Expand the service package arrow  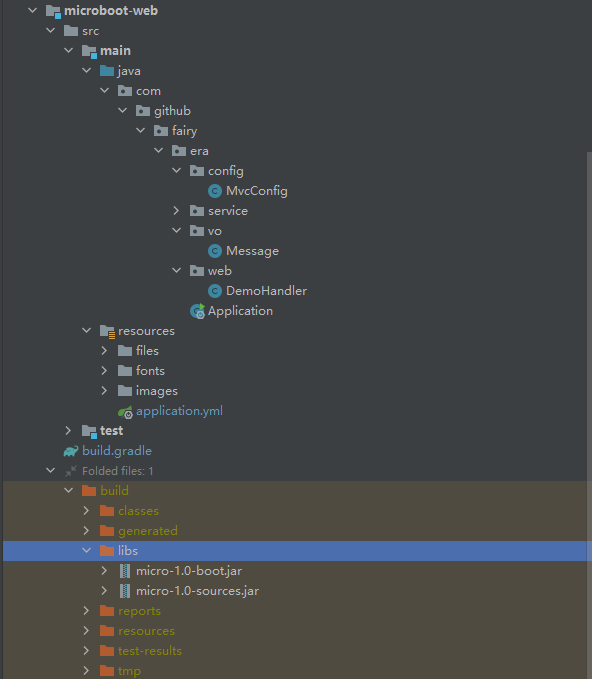176,210
